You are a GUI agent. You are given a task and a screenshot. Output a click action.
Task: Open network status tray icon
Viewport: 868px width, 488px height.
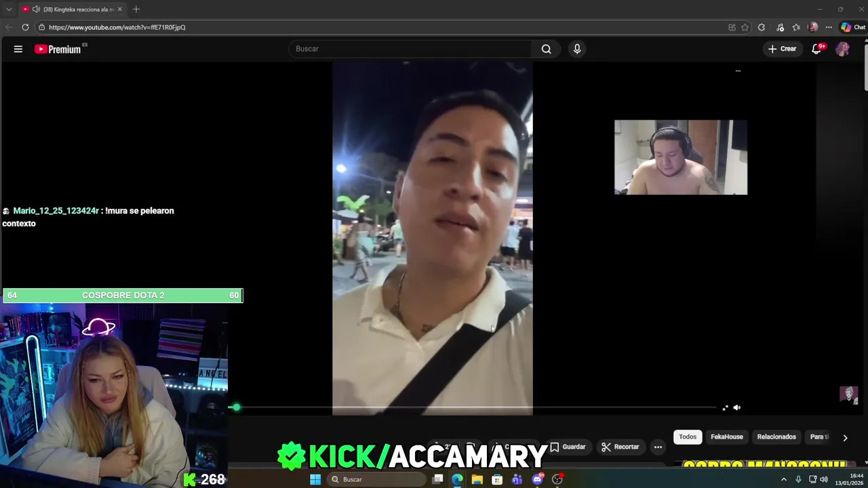click(x=812, y=479)
